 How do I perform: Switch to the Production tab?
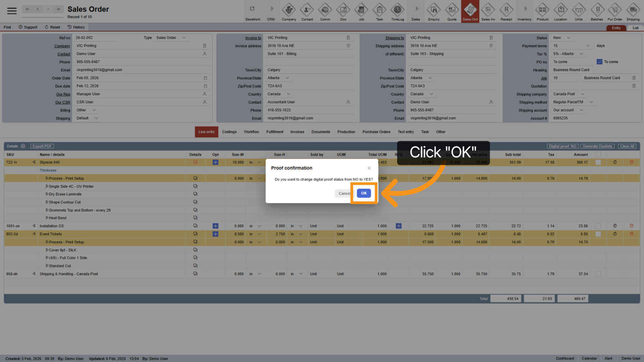tap(346, 132)
